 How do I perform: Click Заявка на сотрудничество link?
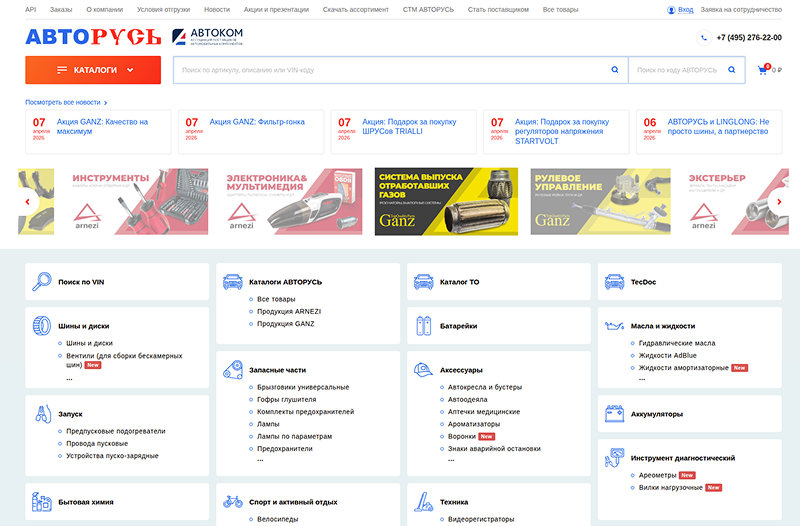tap(741, 10)
